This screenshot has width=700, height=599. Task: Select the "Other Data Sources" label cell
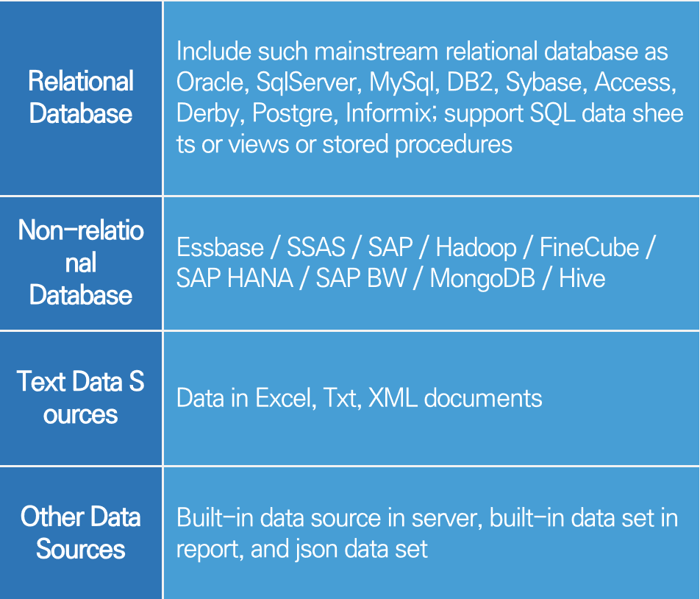pyautogui.click(x=81, y=532)
